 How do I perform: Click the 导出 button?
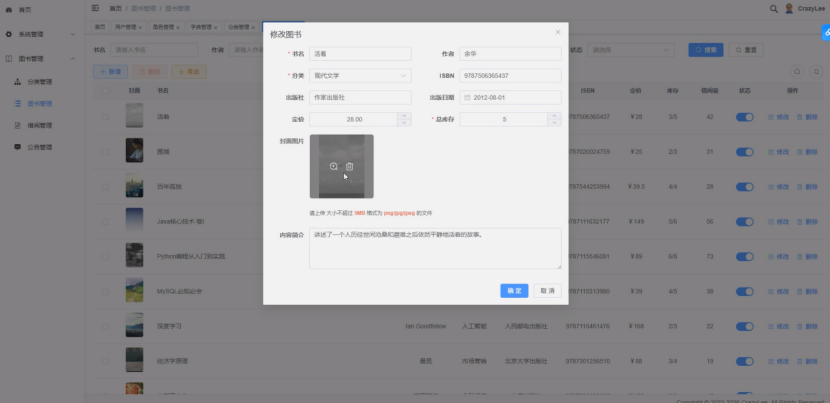[189, 71]
